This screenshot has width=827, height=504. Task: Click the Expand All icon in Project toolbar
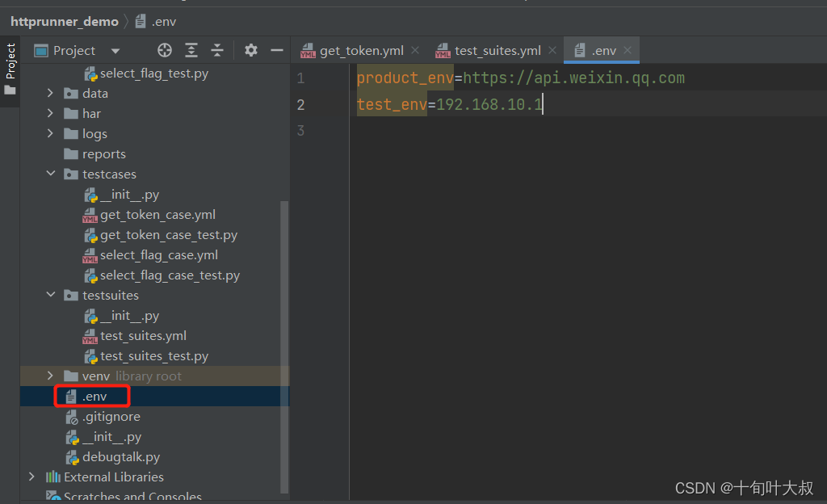(191, 50)
